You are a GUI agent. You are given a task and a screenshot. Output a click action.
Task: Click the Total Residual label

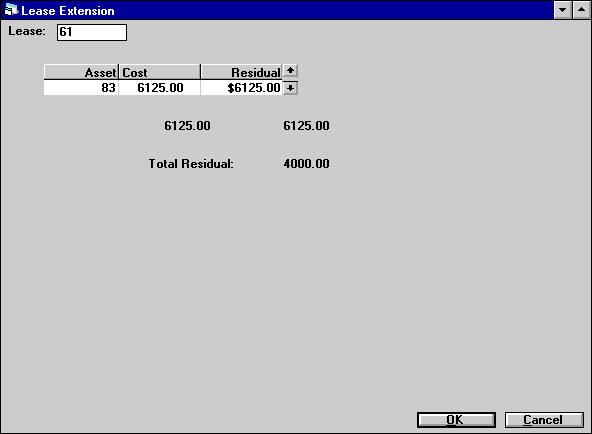[191, 164]
